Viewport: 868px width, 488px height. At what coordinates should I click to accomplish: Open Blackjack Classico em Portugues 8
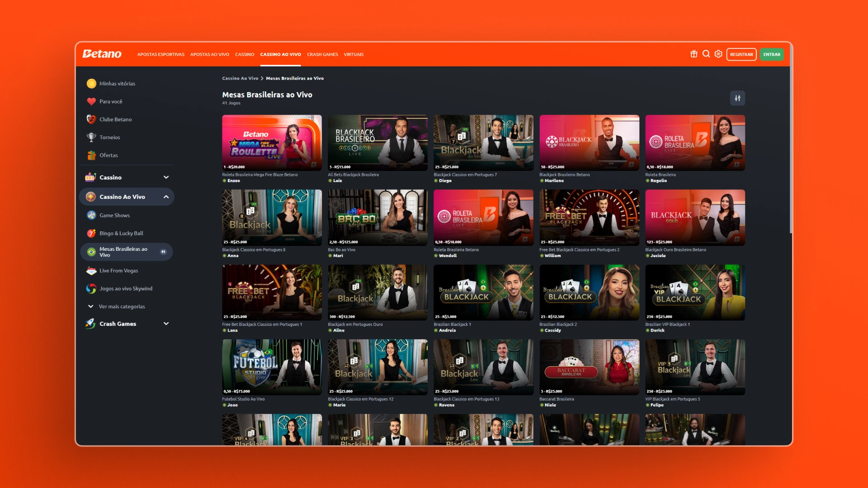(x=272, y=218)
